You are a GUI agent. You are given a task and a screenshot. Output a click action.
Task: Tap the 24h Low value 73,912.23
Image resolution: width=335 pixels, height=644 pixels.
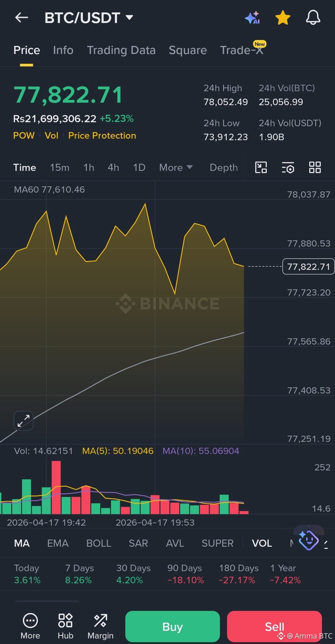pyautogui.click(x=226, y=137)
